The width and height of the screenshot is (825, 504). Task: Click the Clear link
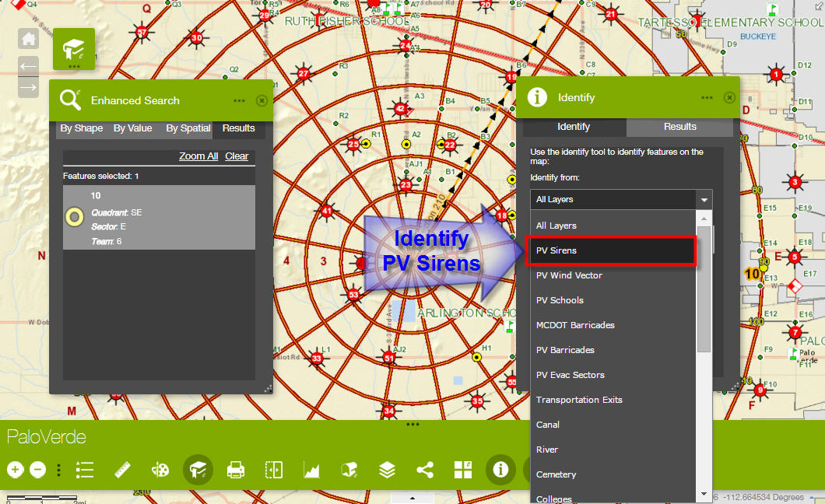tap(237, 156)
